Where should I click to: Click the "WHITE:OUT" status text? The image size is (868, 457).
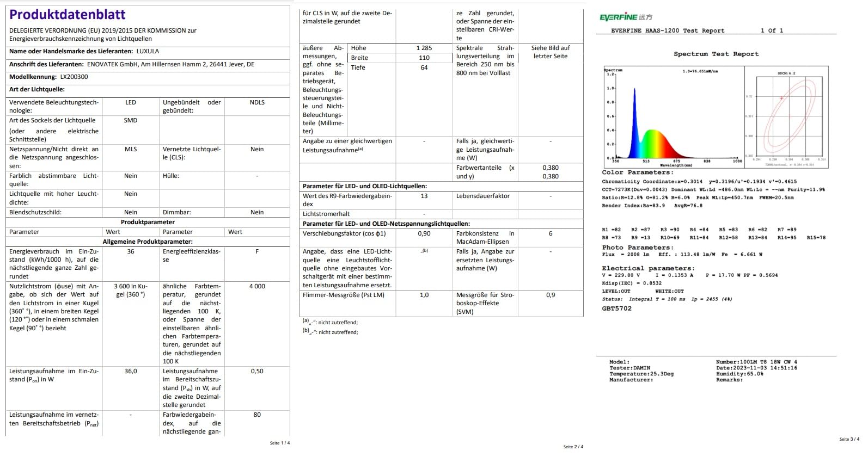669,291
